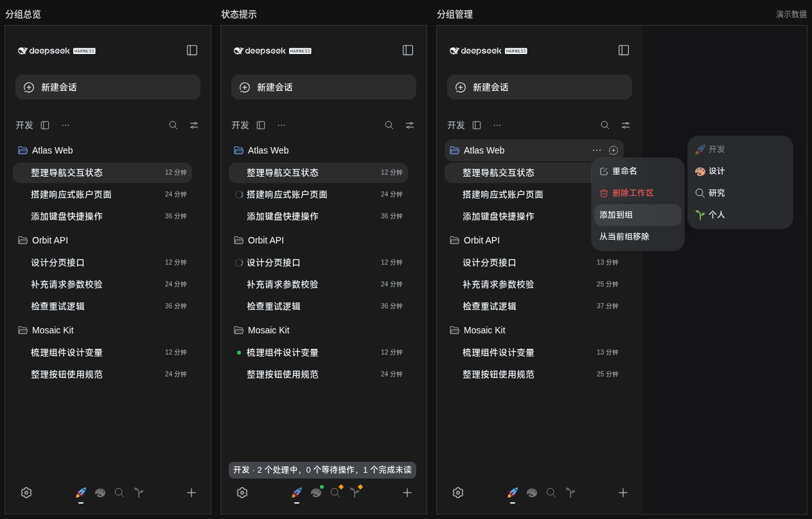The height and width of the screenshot is (519, 812).
Task: Click 新建会话 button in 分组管理 panel
Action: pyautogui.click(x=540, y=87)
